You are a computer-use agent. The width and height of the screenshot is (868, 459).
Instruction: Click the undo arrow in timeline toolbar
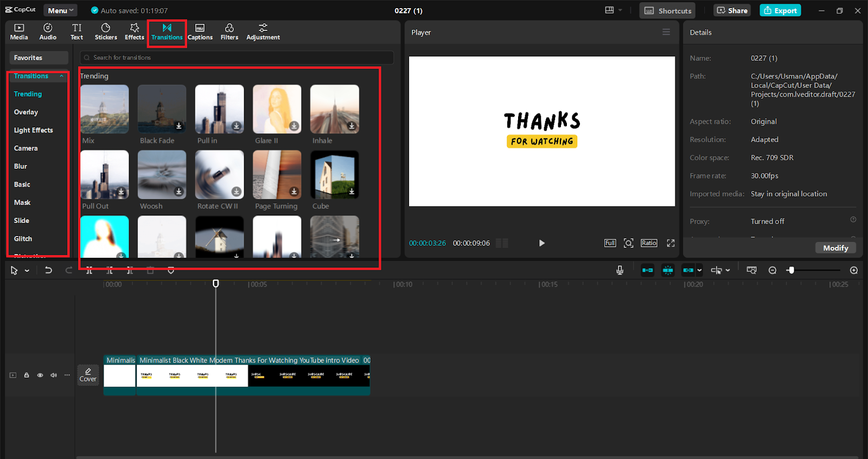coord(48,270)
